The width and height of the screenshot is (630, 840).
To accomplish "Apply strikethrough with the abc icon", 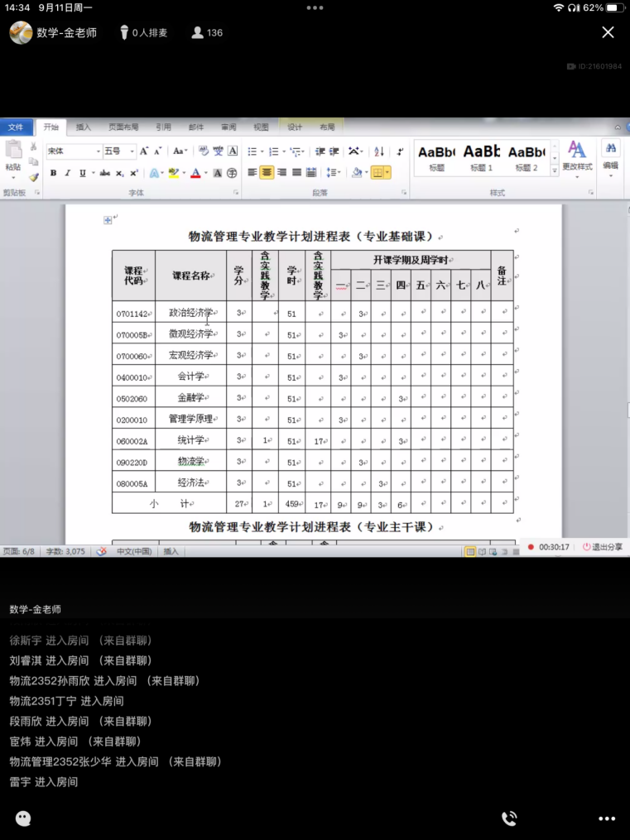I will point(105,173).
